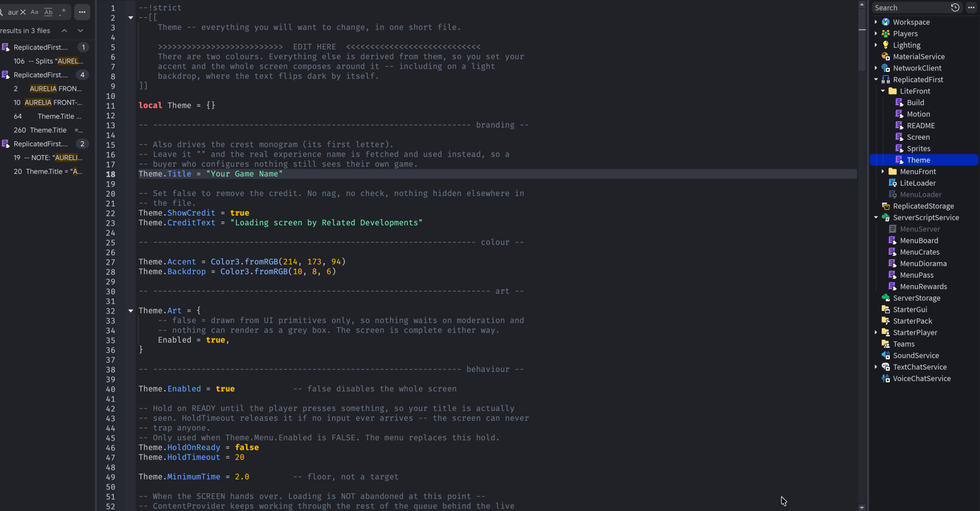Open Explorer panel options menu
Screen dimensions: 980x511
[971, 8]
